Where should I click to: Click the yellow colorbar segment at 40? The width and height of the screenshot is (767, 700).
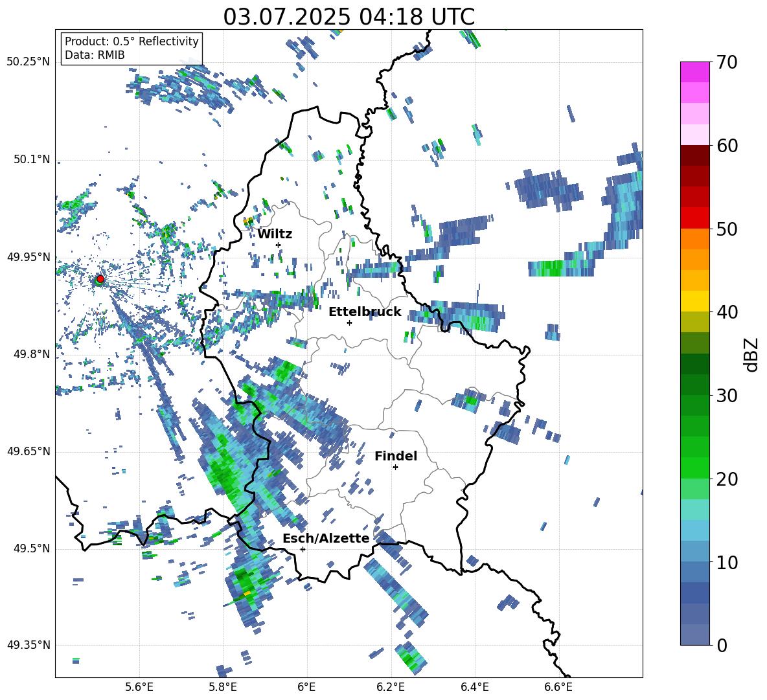694,301
